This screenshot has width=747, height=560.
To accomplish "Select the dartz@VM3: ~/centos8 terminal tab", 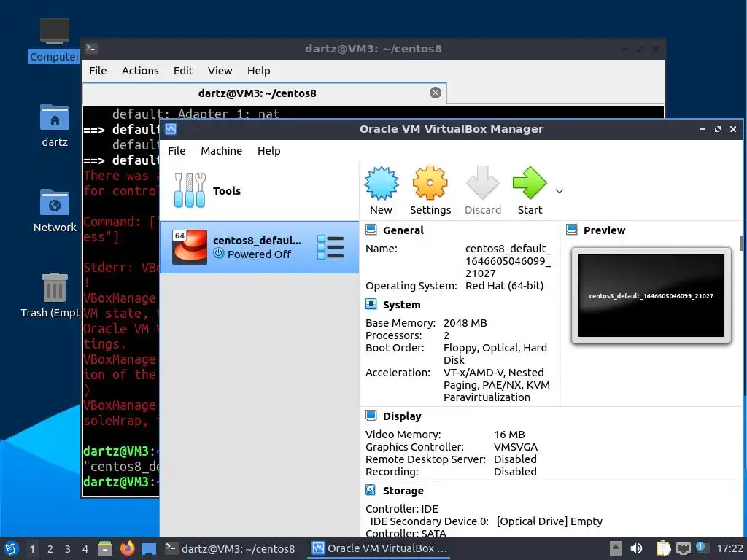I will [264, 93].
